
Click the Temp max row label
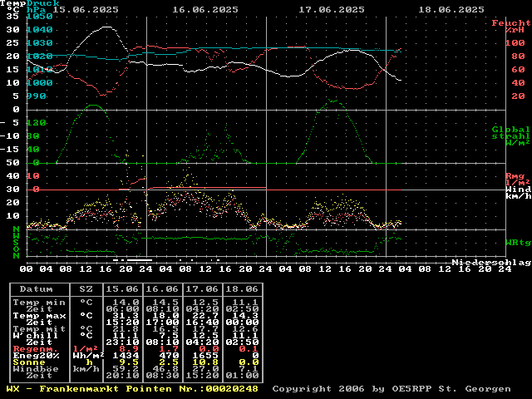(x=39, y=316)
